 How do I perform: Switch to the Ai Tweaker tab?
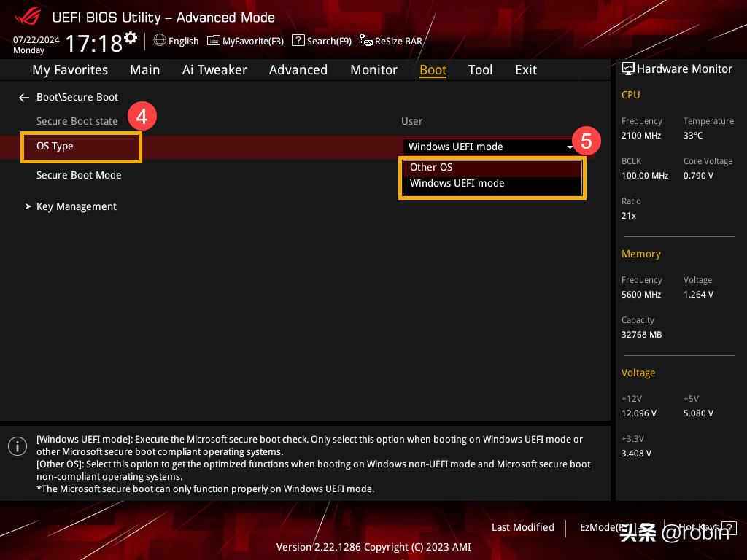click(x=214, y=70)
